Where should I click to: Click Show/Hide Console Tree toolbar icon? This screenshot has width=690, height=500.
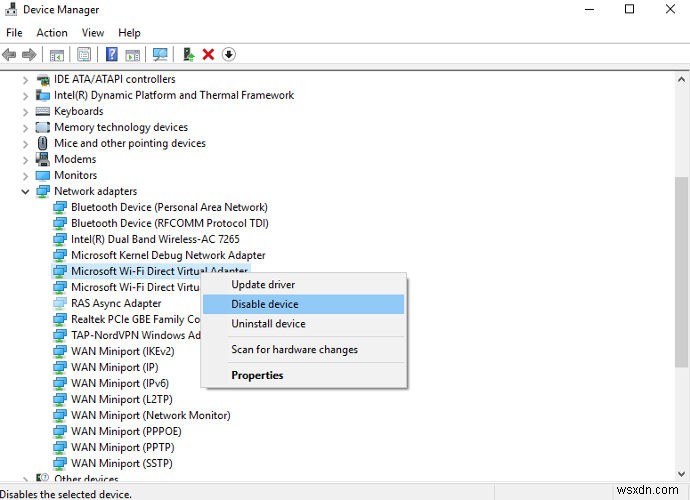(57, 55)
